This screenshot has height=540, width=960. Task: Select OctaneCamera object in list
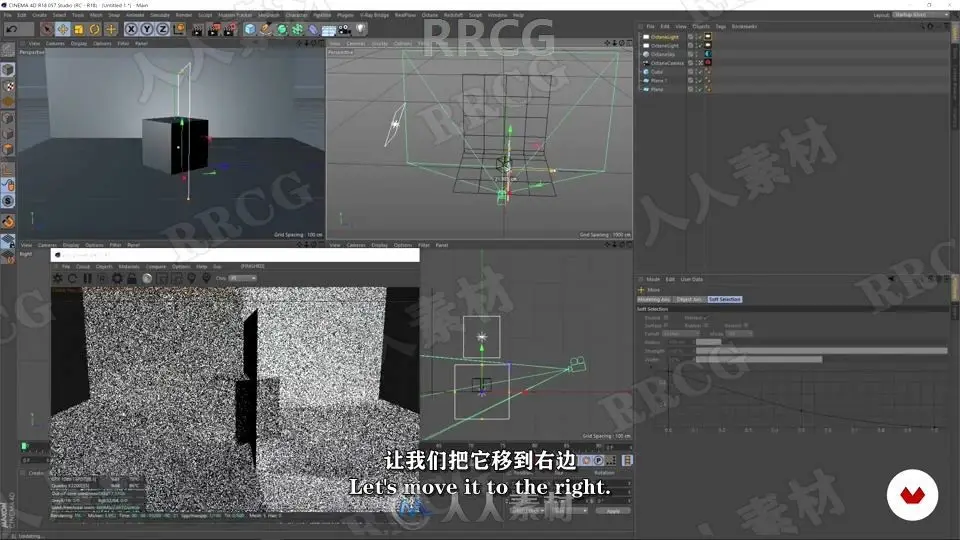(667, 62)
